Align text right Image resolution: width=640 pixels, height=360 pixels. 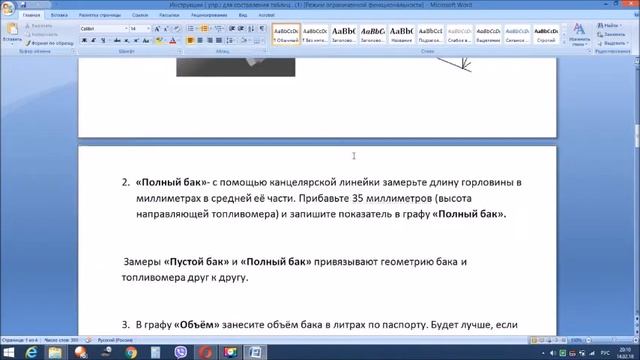tap(209, 40)
